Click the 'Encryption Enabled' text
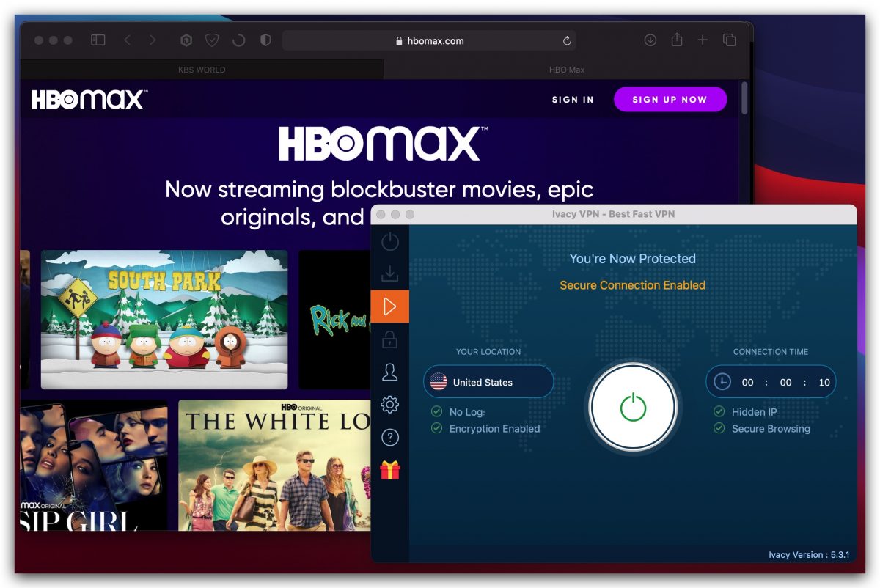880x588 pixels. (494, 429)
